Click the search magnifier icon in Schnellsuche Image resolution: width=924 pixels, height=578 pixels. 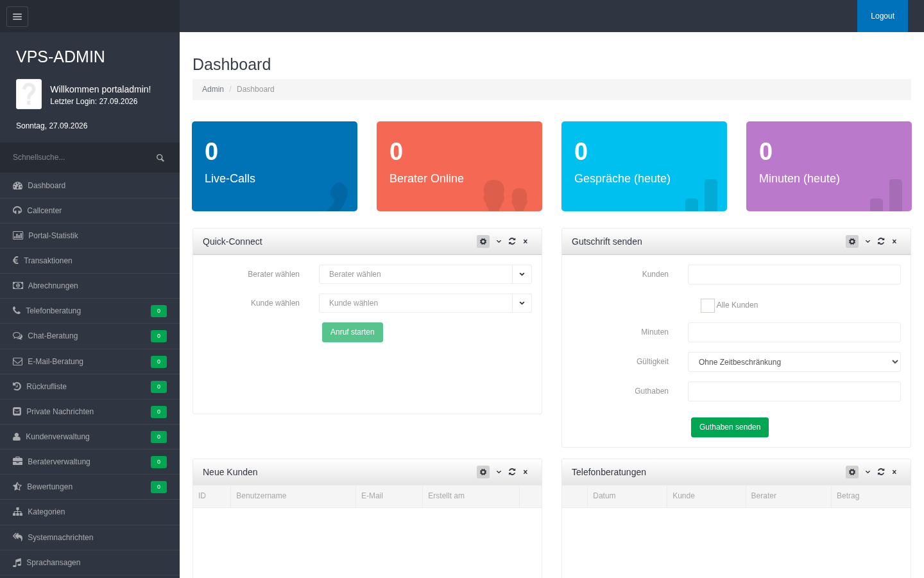160,158
